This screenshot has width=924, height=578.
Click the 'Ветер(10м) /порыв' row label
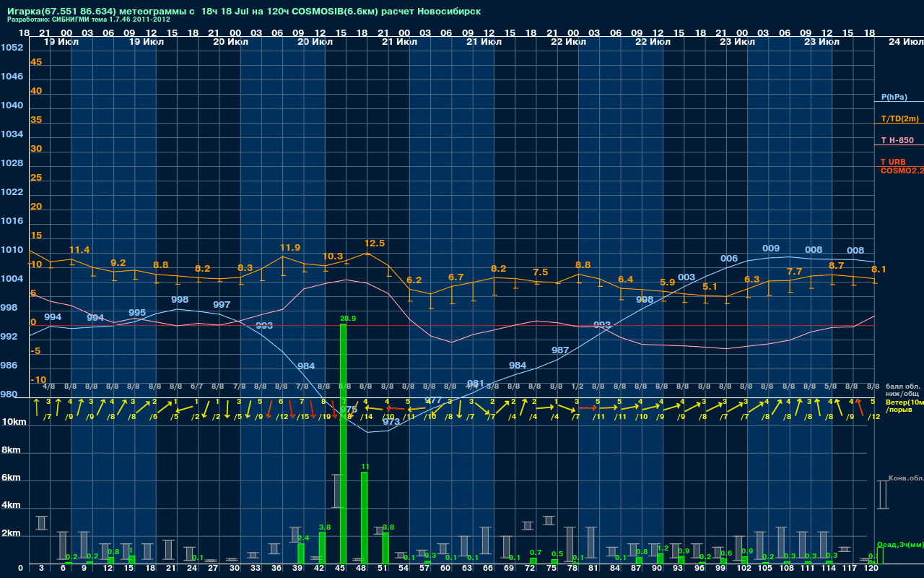(x=905, y=405)
